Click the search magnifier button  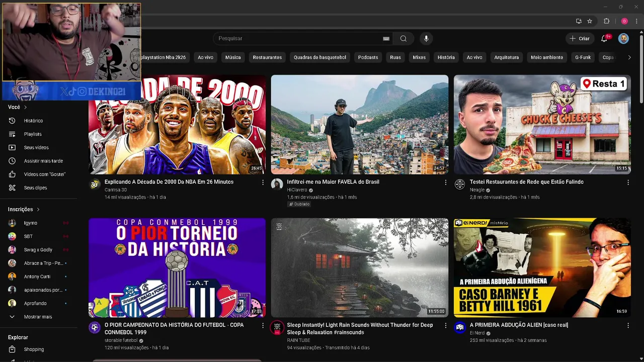pos(404,39)
